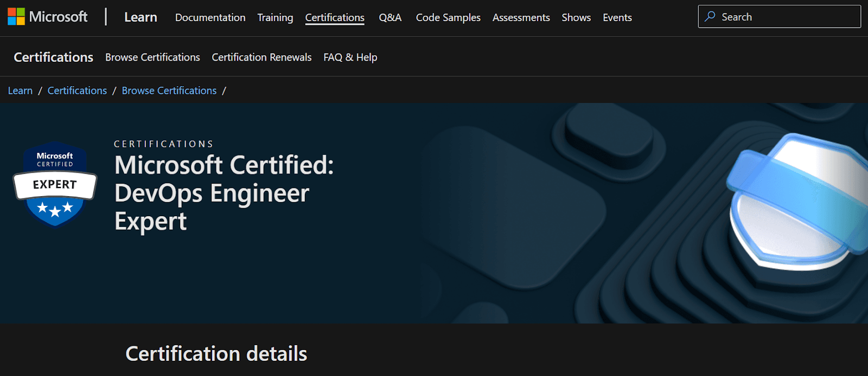Viewport: 868px width, 376px height.
Task: Click the Certifications section title
Action: point(53,57)
